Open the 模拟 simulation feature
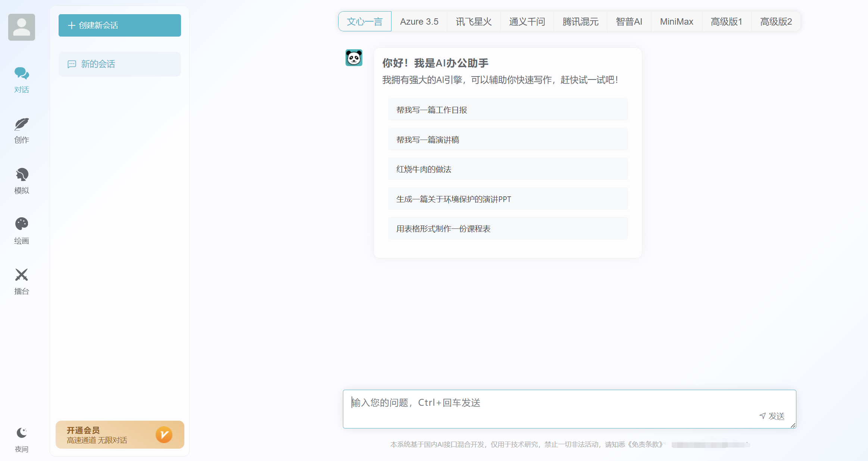The width and height of the screenshot is (868, 461). 21,180
